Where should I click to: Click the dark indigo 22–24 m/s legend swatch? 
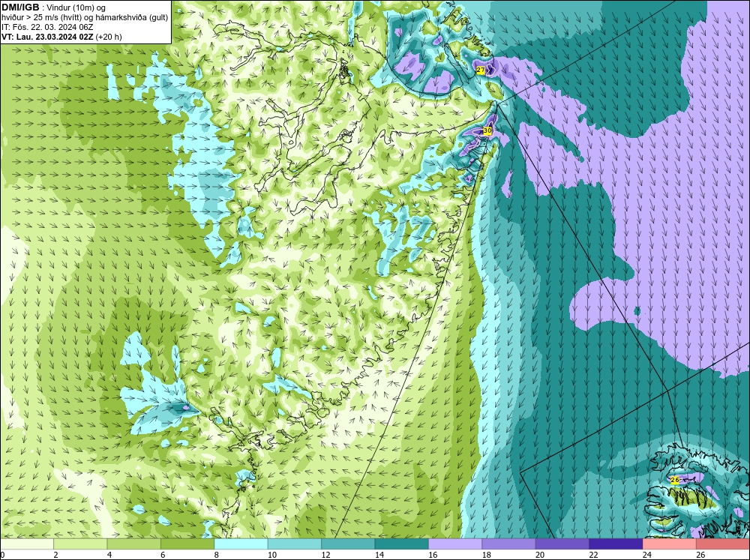point(616,544)
